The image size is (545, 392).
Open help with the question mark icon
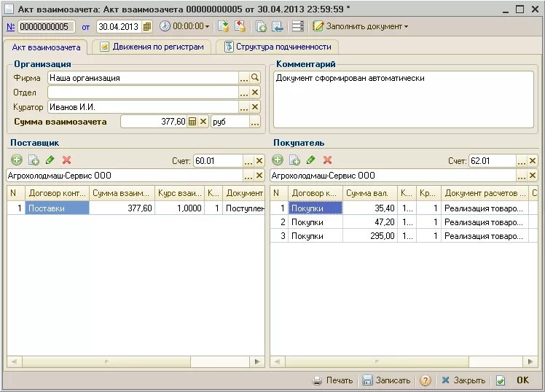(x=425, y=380)
